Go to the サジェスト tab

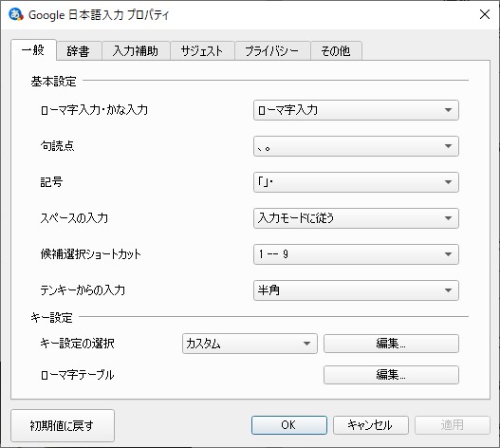pos(202,51)
